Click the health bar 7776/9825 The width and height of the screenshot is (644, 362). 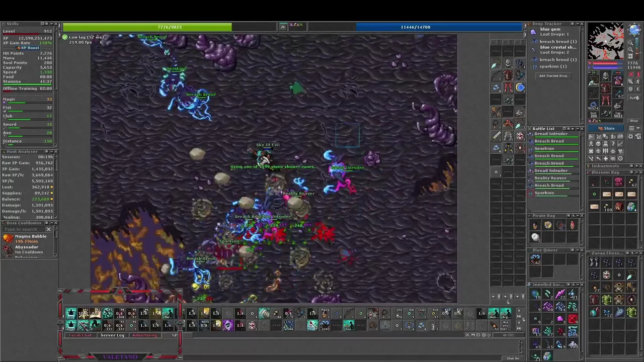point(169,27)
